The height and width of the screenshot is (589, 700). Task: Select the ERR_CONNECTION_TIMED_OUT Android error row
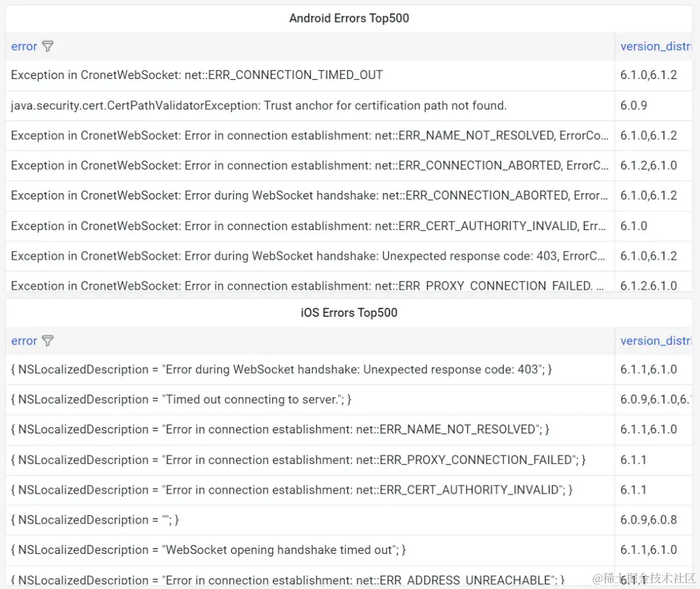click(x=197, y=75)
